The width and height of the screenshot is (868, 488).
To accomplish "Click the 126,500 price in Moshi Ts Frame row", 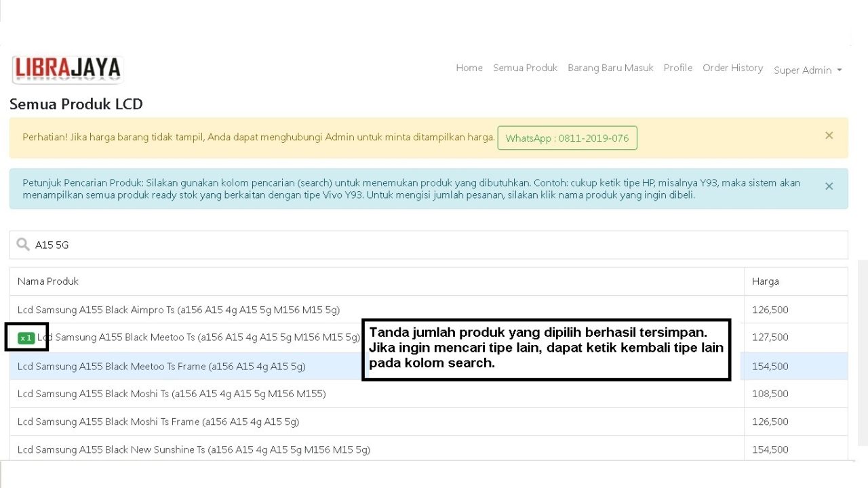I will (x=770, y=422).
